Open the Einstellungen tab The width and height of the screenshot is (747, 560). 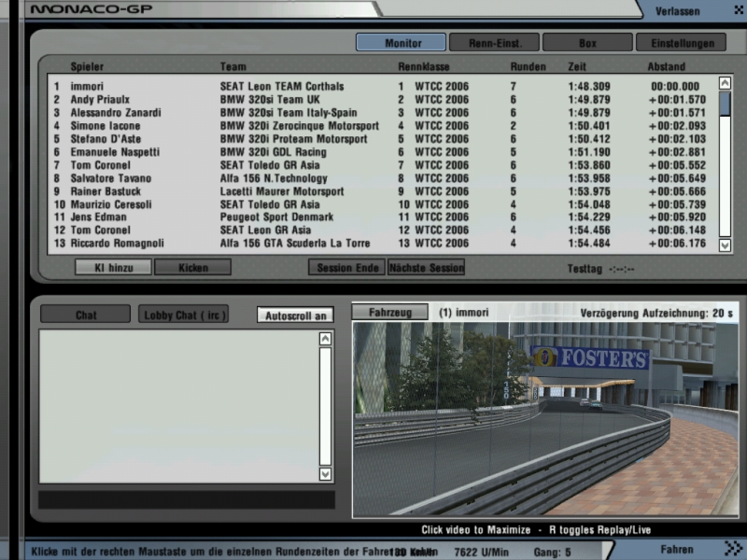[x=681, y=43]
